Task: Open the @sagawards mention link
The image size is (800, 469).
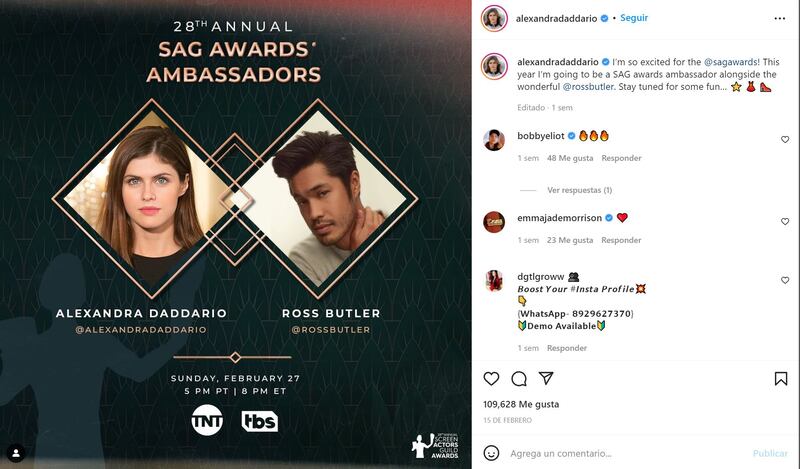Action: (731, 62)
